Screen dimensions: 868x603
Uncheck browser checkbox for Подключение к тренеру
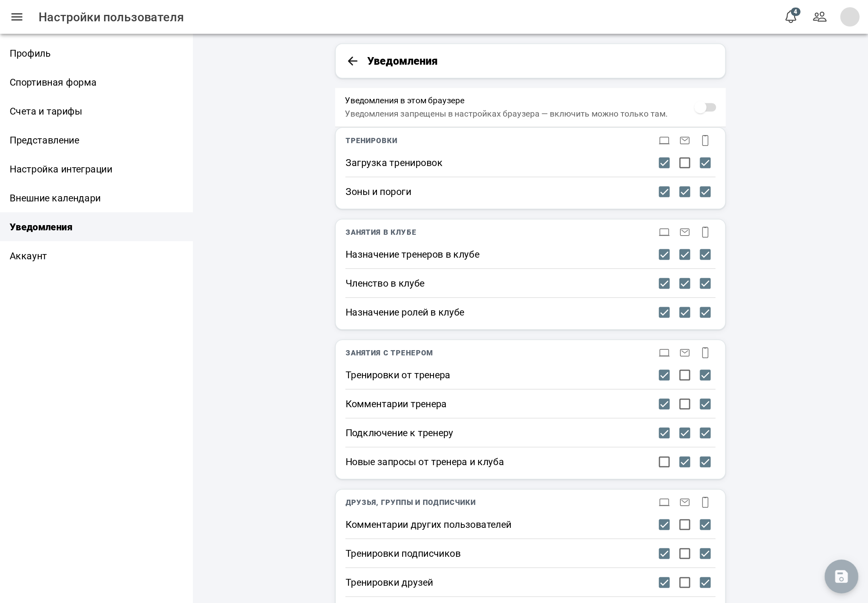point(664,433)
